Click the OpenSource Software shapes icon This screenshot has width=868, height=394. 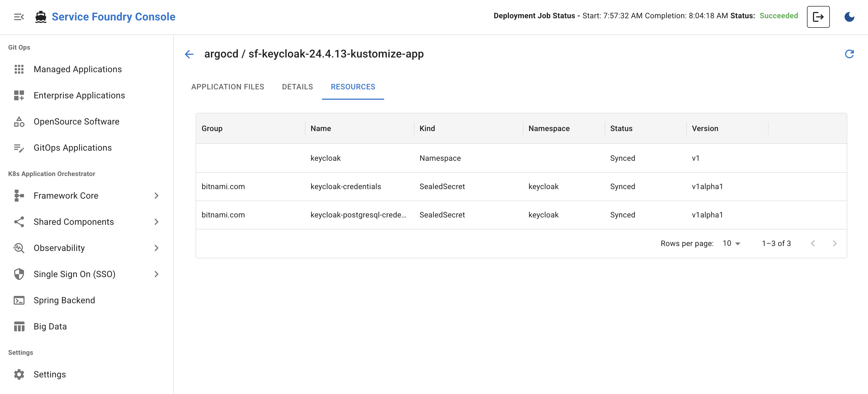tap(19, 122)
